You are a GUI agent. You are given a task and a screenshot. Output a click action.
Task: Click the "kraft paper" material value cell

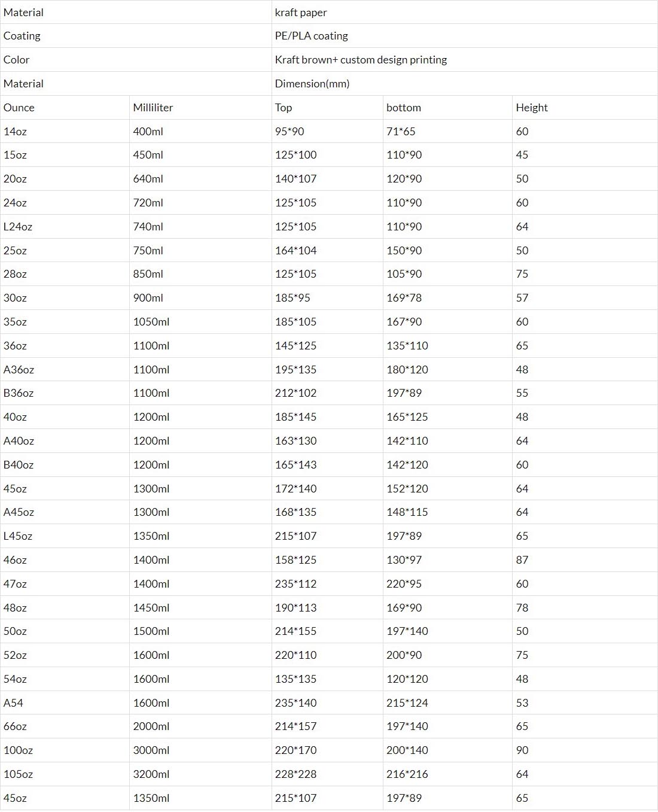click(301, 13)
